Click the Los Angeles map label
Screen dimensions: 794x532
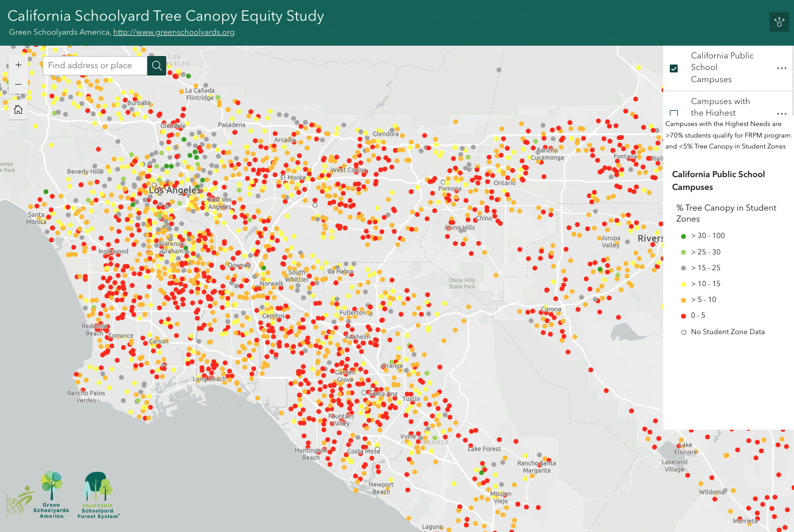[175, 191]
